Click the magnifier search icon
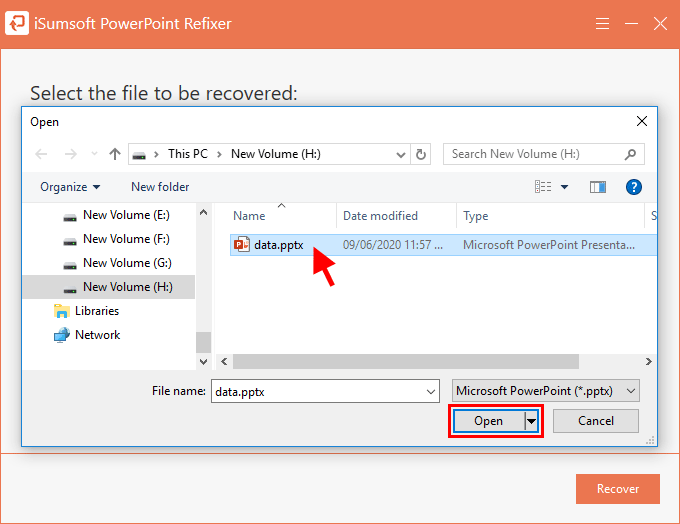680x524 pixels. coord(631,154)
